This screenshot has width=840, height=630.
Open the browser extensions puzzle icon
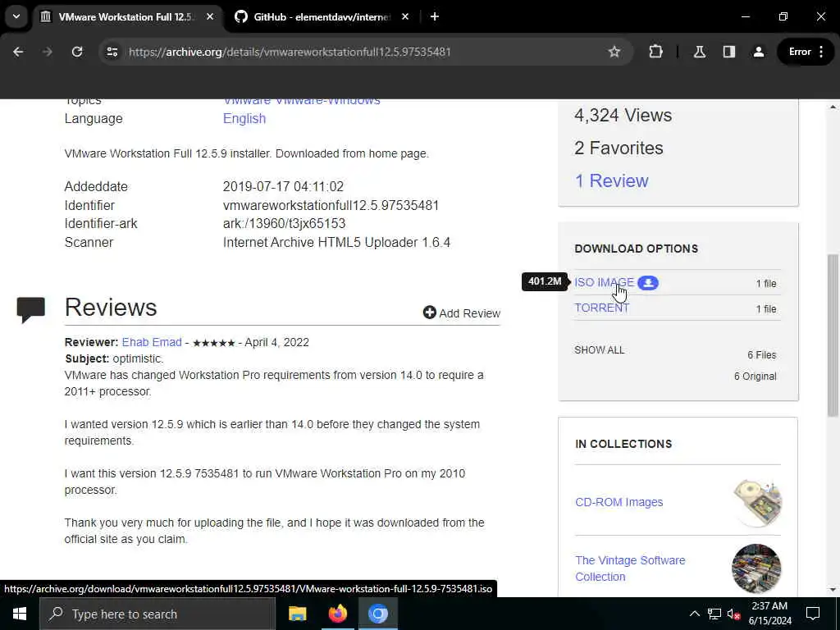coord(655,52)
